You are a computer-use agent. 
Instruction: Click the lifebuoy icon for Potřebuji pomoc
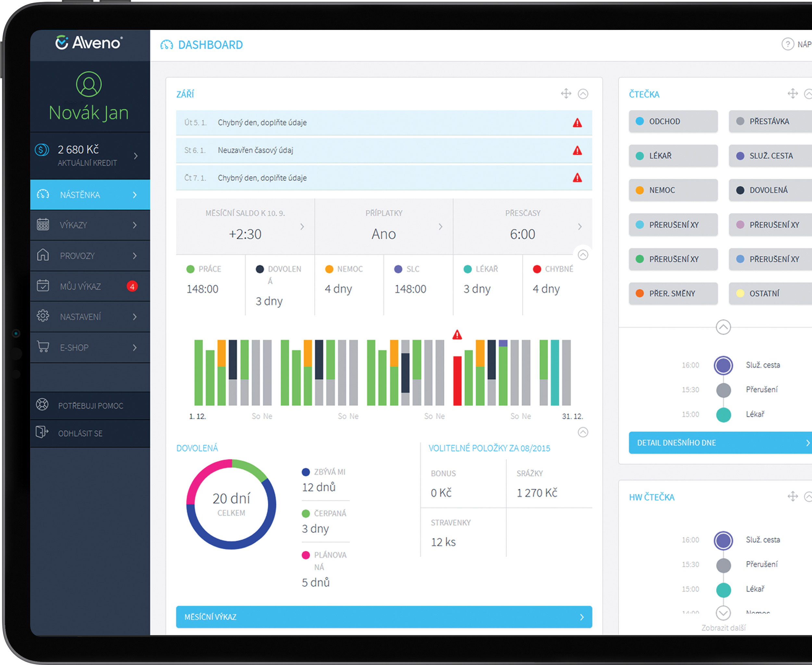click(42, 405)
